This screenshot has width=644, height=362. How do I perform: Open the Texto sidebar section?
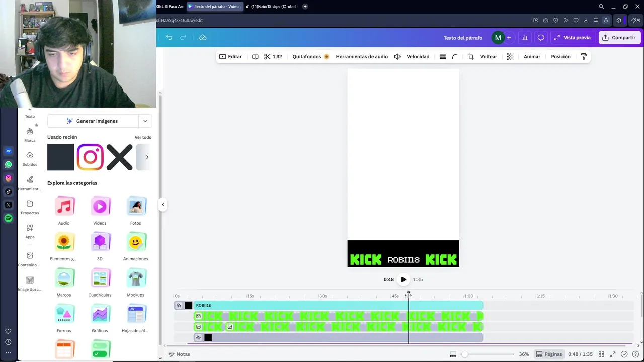point(30,114)
